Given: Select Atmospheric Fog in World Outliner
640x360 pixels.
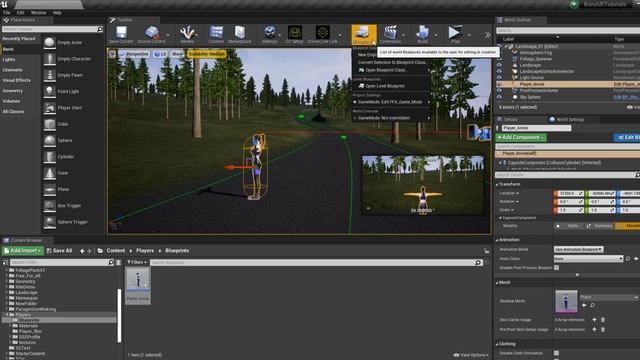Looking at the screenshot, I should point(536,53).
